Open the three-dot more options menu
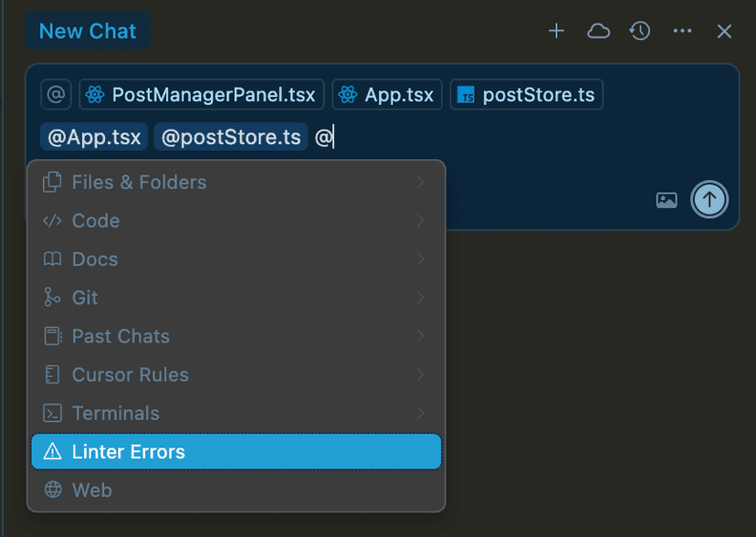The height and width of the screenshot is (537, 756). click(682, 31)
